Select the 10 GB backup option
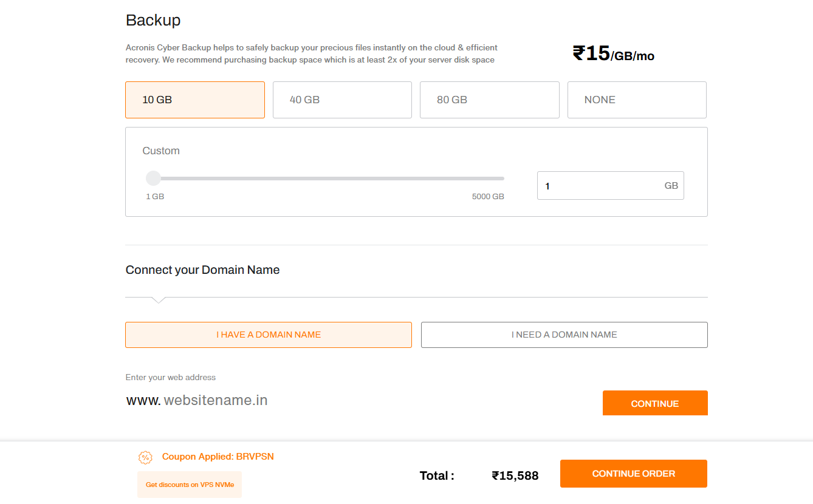The image size is (813, 504). pos(195,100)
